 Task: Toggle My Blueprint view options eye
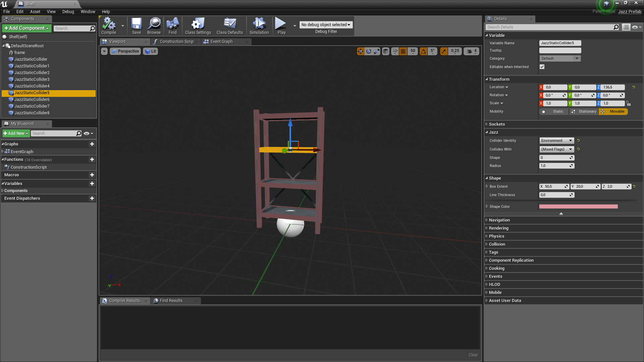[88, 133]
